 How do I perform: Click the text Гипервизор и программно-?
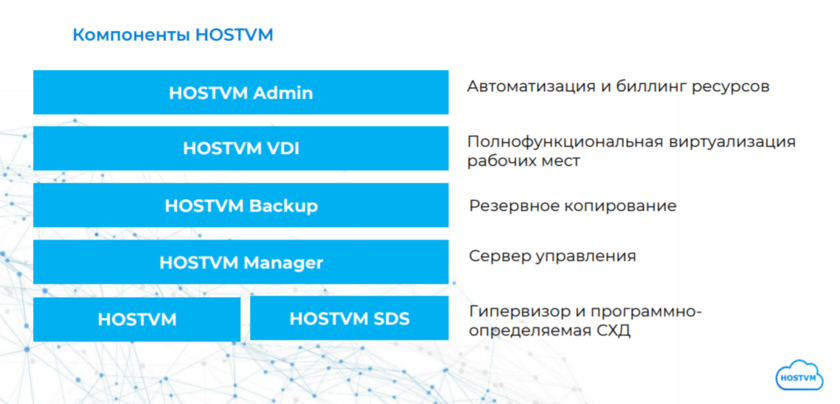click(x=585, y=311)
